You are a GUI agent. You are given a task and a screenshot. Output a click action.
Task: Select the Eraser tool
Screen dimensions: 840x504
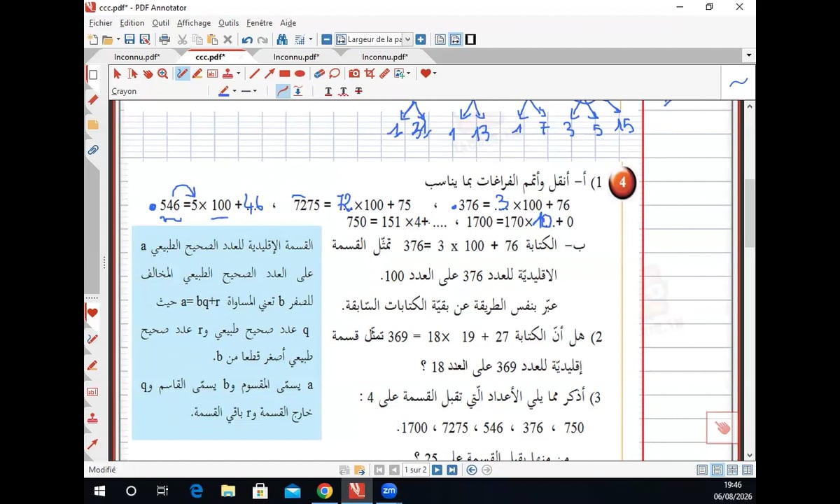coord(319,73)
